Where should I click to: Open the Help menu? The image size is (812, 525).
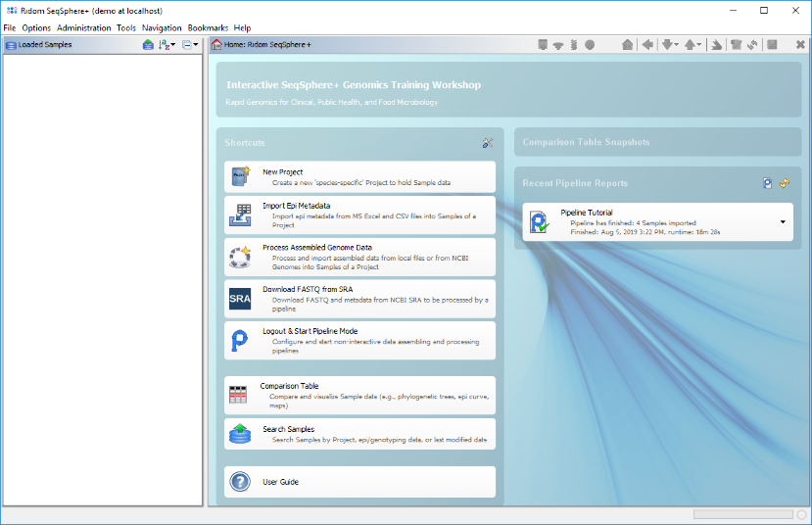242,28
